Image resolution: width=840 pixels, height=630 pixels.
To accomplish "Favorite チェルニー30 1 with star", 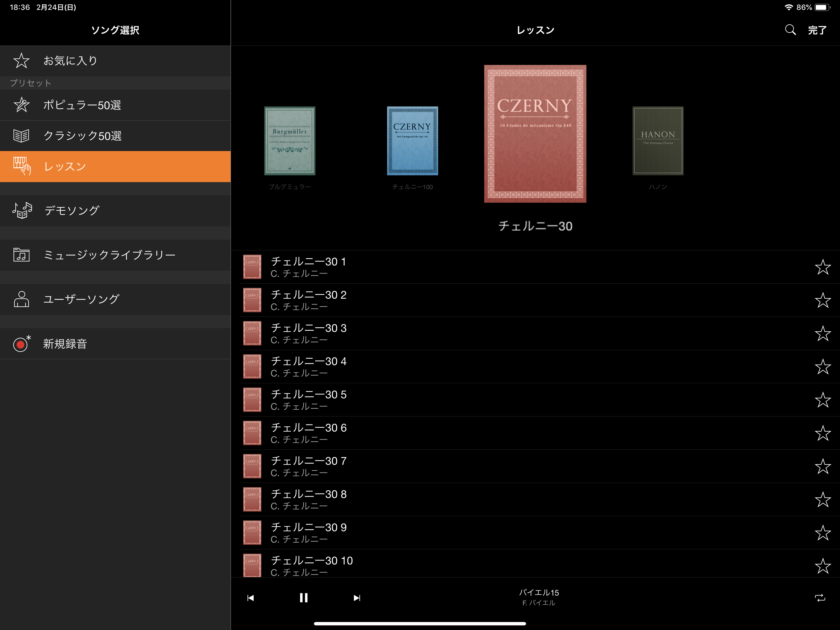I will [x=822, y=267].
